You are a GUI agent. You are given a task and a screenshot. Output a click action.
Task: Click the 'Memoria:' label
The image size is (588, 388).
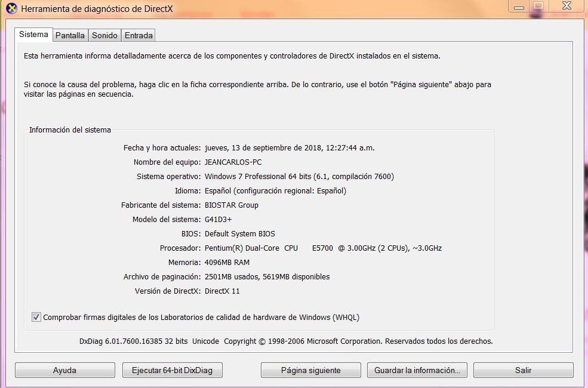[184, 263]
